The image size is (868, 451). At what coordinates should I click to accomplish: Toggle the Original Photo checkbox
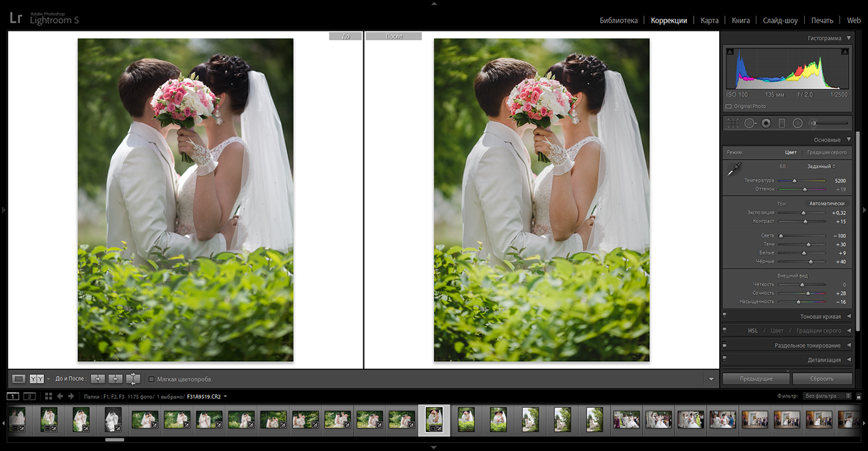coord(729,107)
